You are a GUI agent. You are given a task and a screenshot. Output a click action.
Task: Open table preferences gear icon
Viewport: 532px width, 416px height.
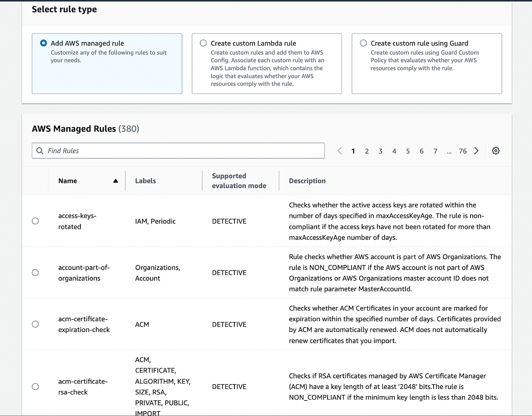click(496, 151)
